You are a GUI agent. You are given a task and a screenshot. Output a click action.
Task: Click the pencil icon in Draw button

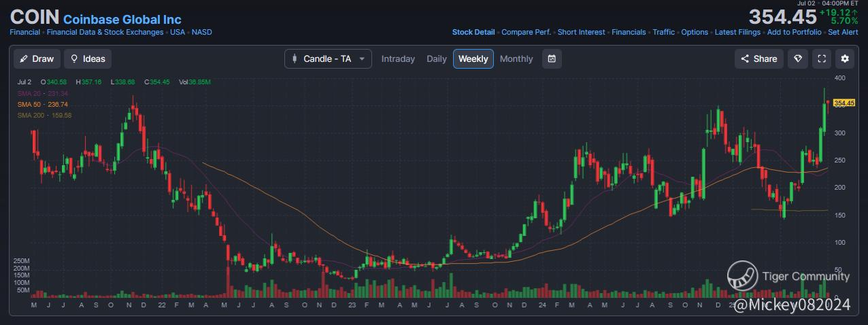point(24,58)
